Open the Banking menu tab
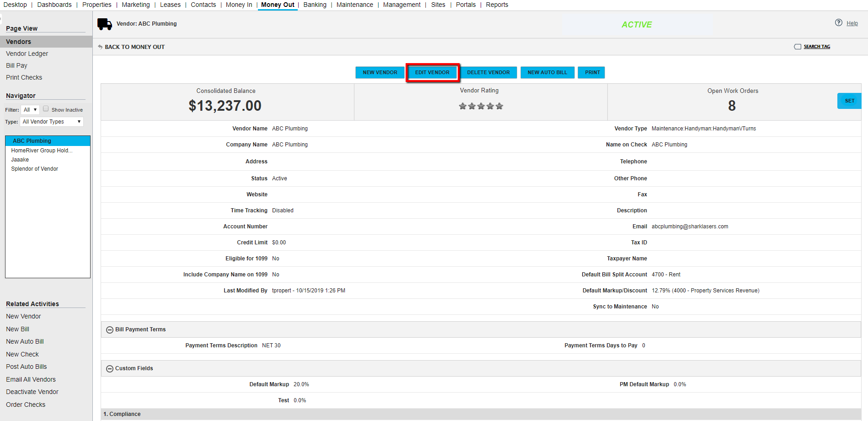Screen dimensions: 868x421 (315, 5)
